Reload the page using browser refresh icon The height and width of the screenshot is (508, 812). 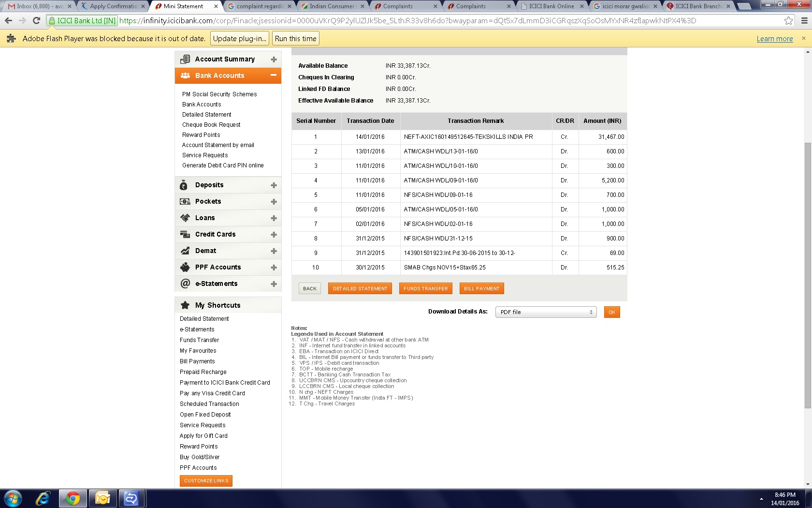(x=36, y=21)
